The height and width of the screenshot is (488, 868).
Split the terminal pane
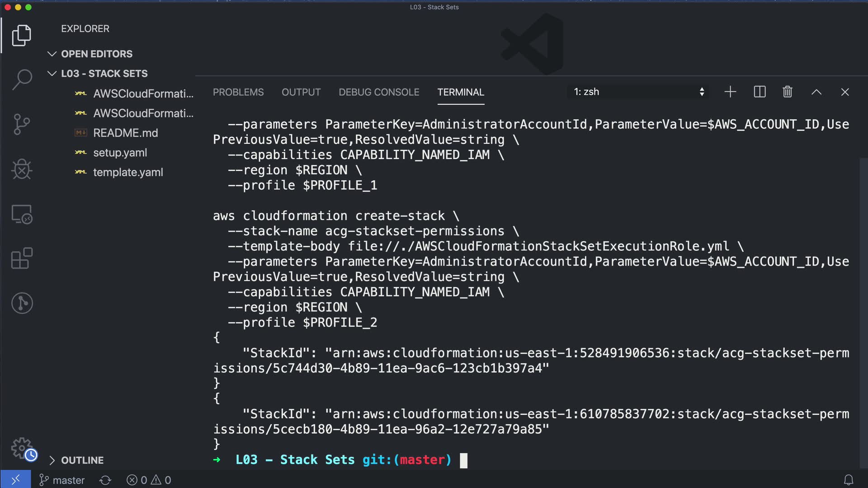tap(759, 92)
